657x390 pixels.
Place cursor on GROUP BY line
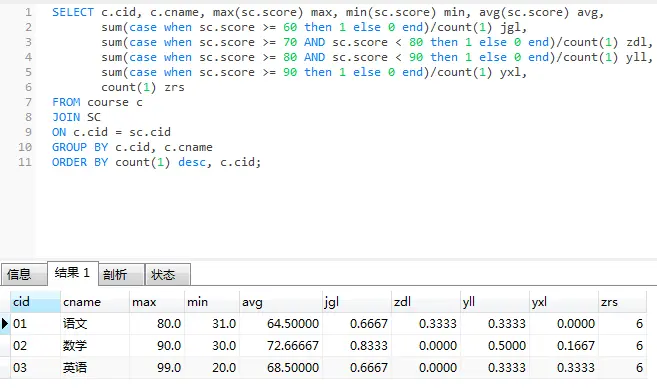click(x=132, y=147)
